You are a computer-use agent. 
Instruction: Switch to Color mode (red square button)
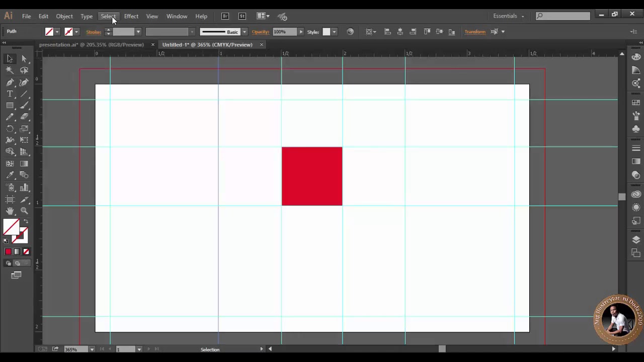8,252
